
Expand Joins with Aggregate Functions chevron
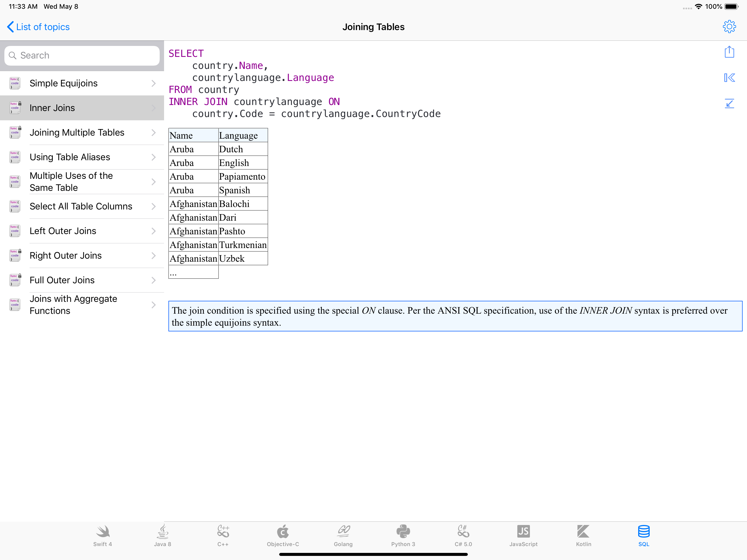pos(153,305)
